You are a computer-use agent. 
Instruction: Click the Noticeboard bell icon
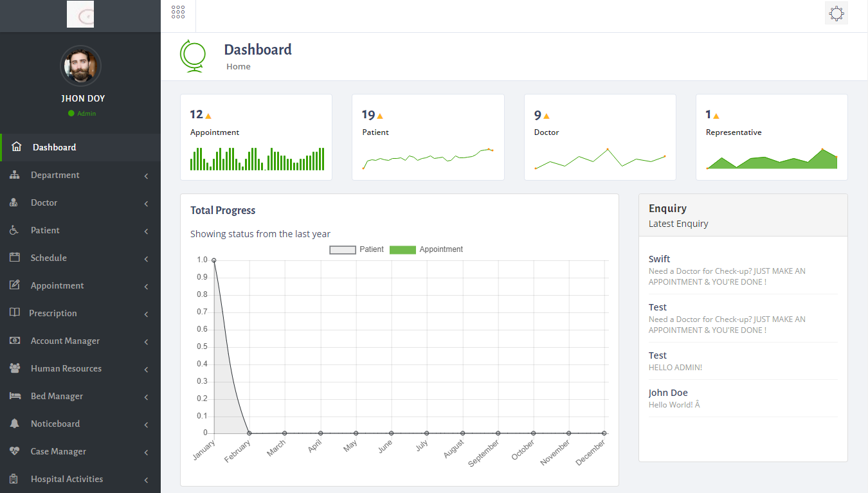point(15,424)
